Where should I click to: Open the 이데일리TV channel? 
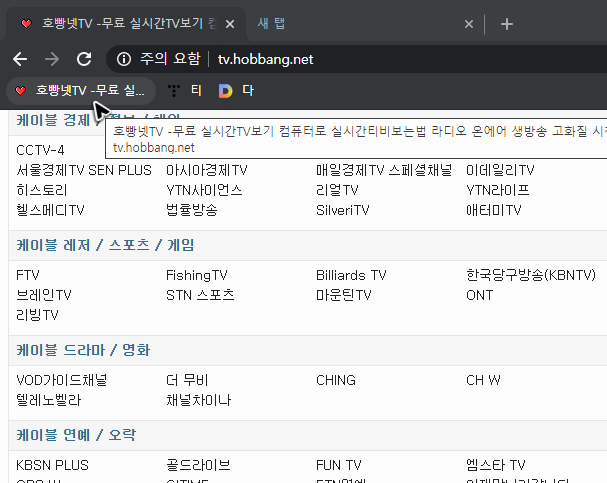(x=500, y=170)
